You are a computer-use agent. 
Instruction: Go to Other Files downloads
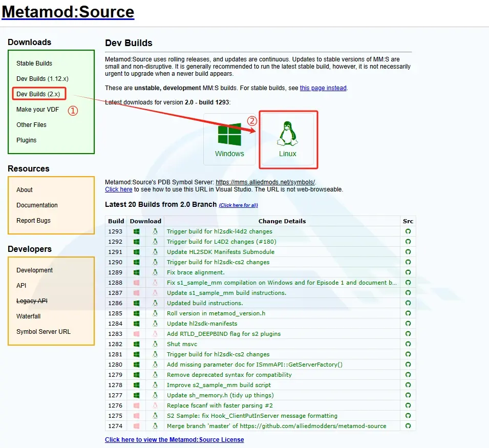pyautogui.click(x=31, y=125)
